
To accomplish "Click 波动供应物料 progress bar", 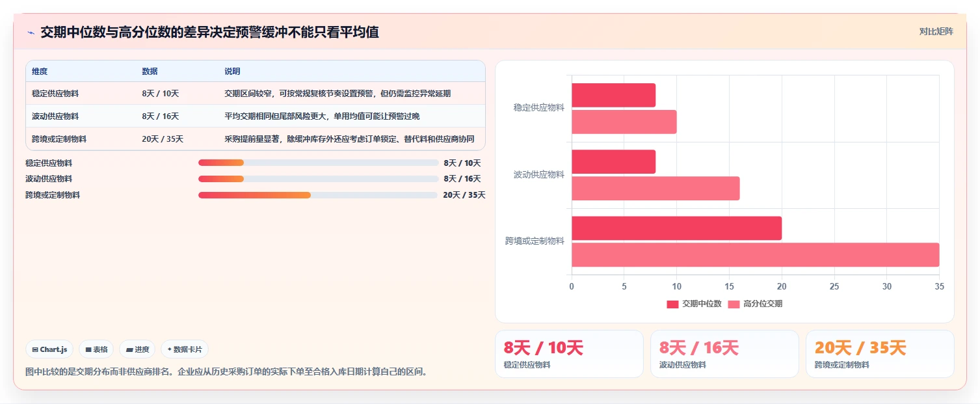I will pyautogui.click(x=318, y=179).
